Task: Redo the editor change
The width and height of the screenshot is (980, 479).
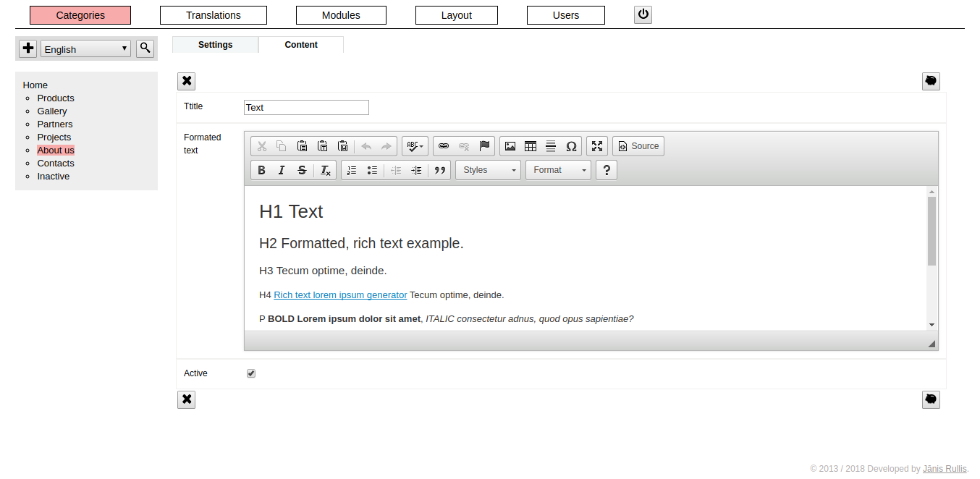Action: click(x=386, y=146)
